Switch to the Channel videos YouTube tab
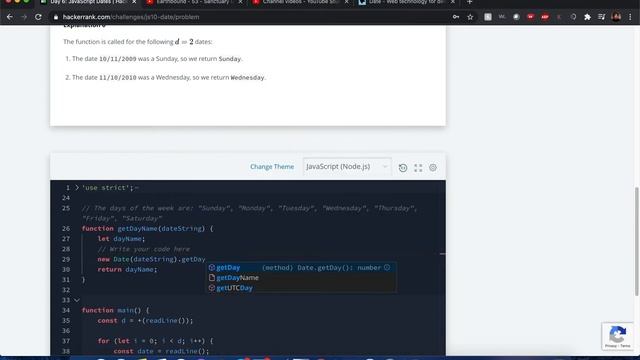640x360 pixels. 300,2
